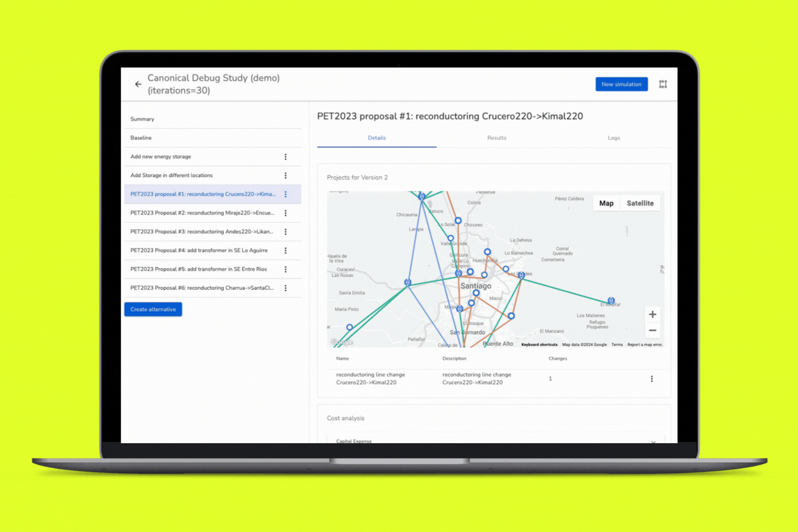Open kebab menu for PET2023 Proposal #2
The height and width of the screenshot is (532, 798).
click(x=285, y=213)
